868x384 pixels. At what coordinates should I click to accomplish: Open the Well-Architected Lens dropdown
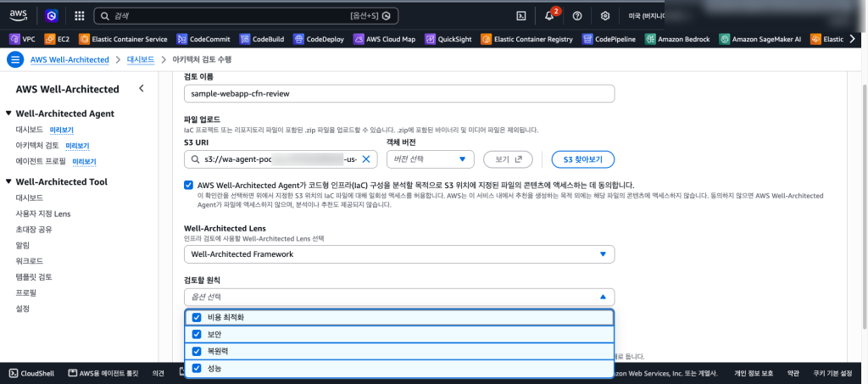pyautogui.click(x=399, y=254)
